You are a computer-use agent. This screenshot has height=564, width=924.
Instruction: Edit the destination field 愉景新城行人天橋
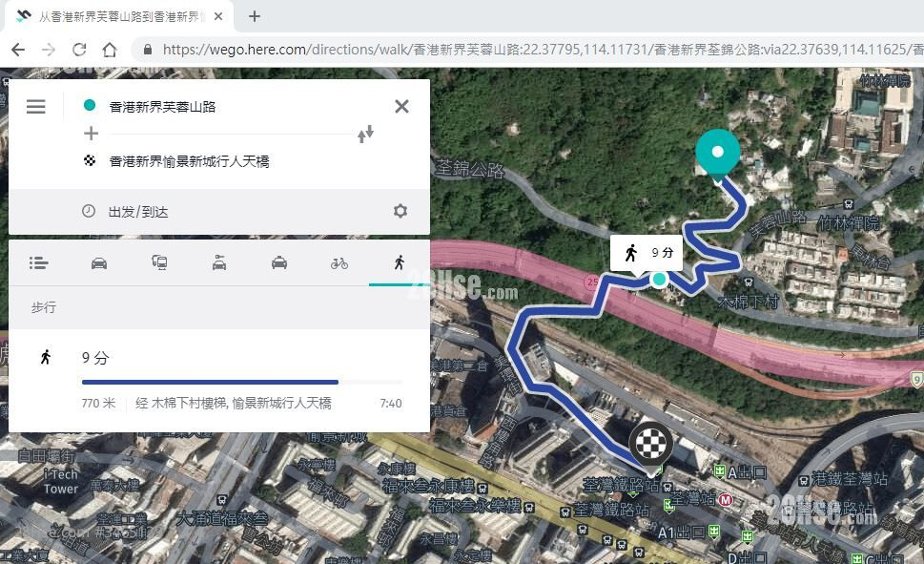click(189, 161)
